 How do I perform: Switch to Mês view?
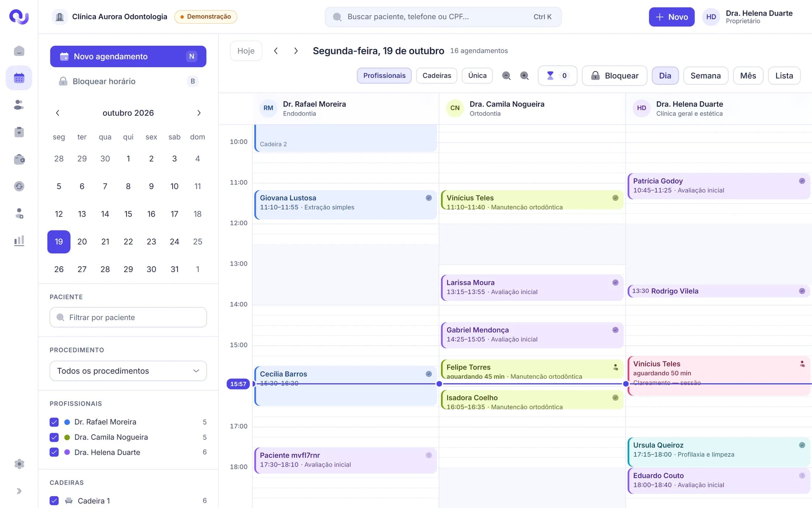click(x=748, y=76)
